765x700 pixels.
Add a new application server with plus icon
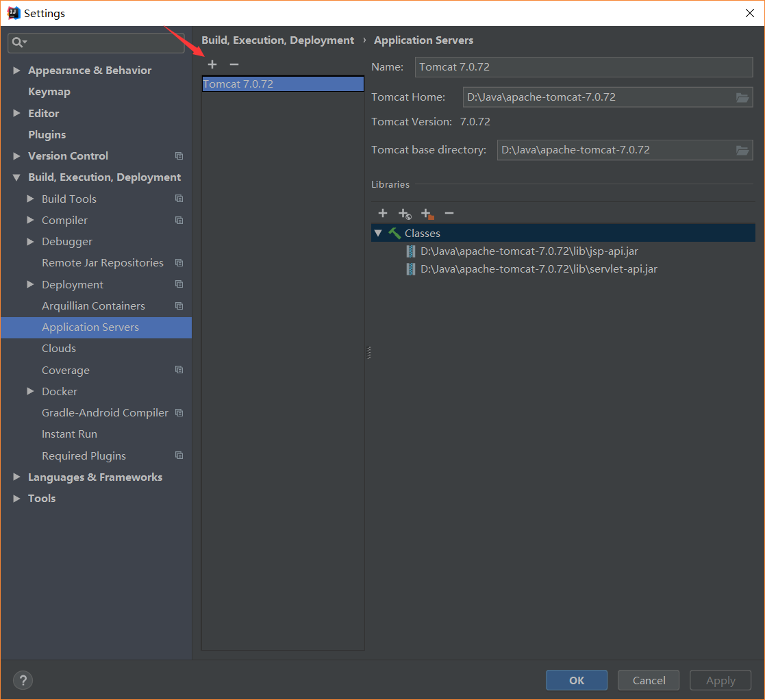point(212,64)
